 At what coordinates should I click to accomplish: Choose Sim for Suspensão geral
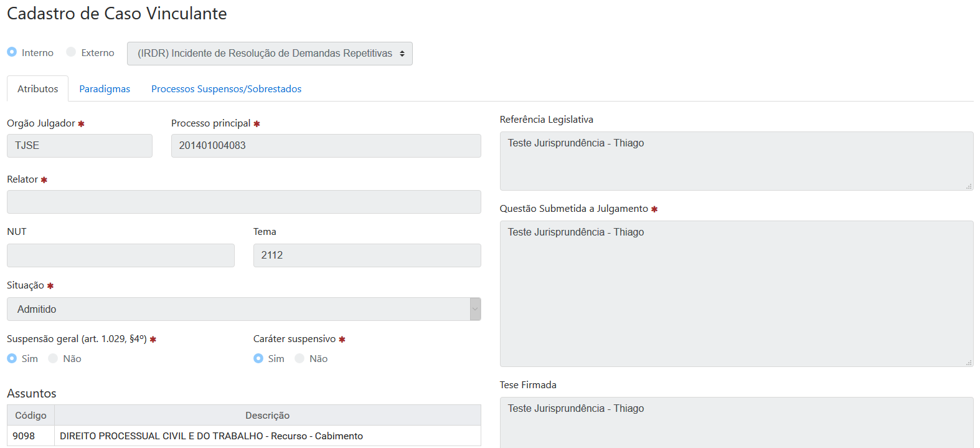click(x=12, y=359)
